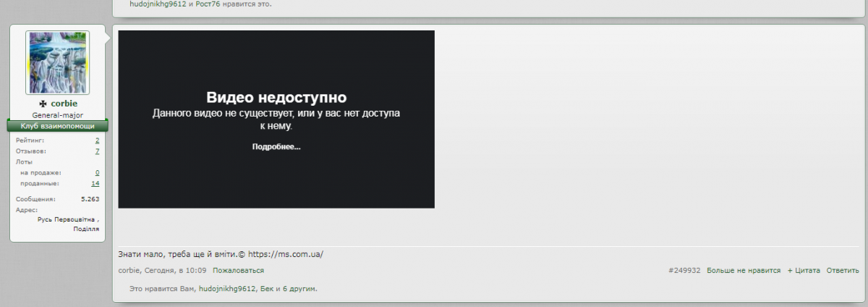Report the post with Пожаловаться
The width and height of the screenshot is (868, 307).
click(x=238, y=270)
